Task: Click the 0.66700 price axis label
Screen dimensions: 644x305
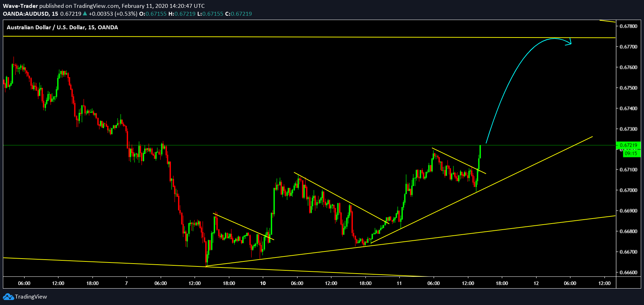Action: 628,252
